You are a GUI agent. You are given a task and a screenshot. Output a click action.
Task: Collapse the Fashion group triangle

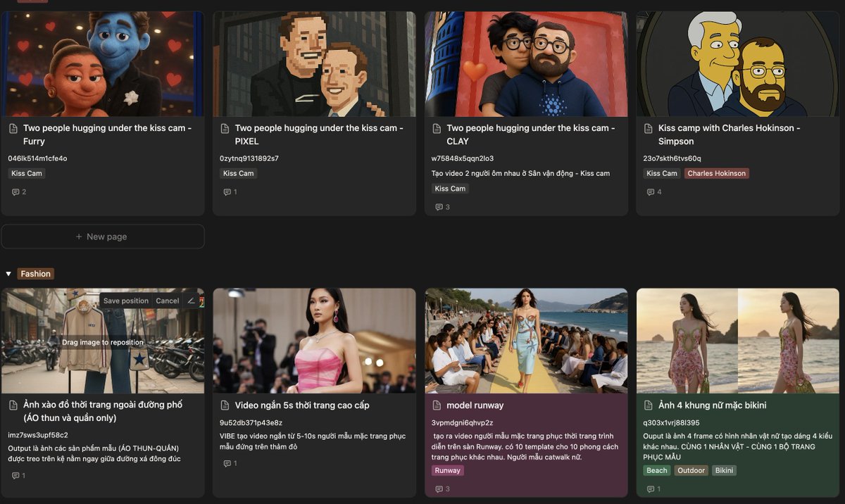[8, 274]
